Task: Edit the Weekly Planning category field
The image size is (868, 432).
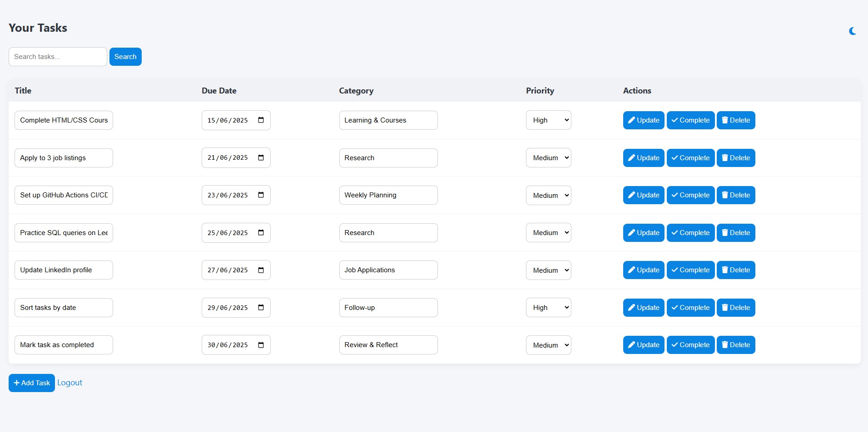Action: pyautogui.click(x=388, y=195)
